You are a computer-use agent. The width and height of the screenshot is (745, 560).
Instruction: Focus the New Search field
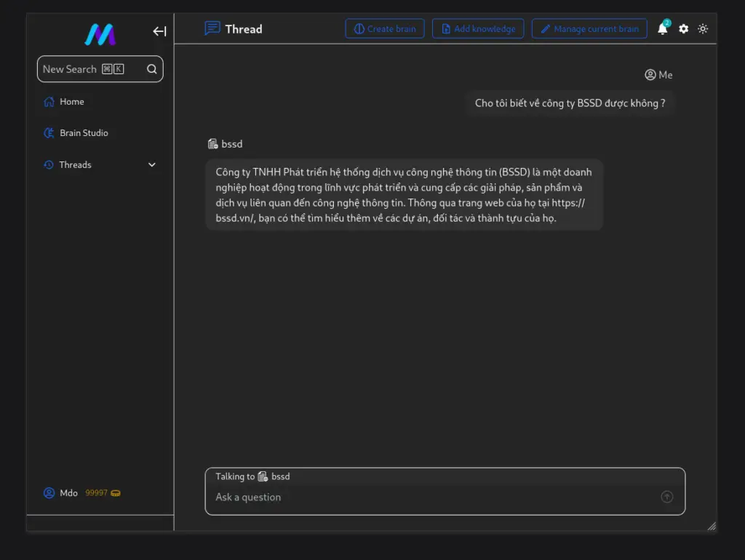100,69
